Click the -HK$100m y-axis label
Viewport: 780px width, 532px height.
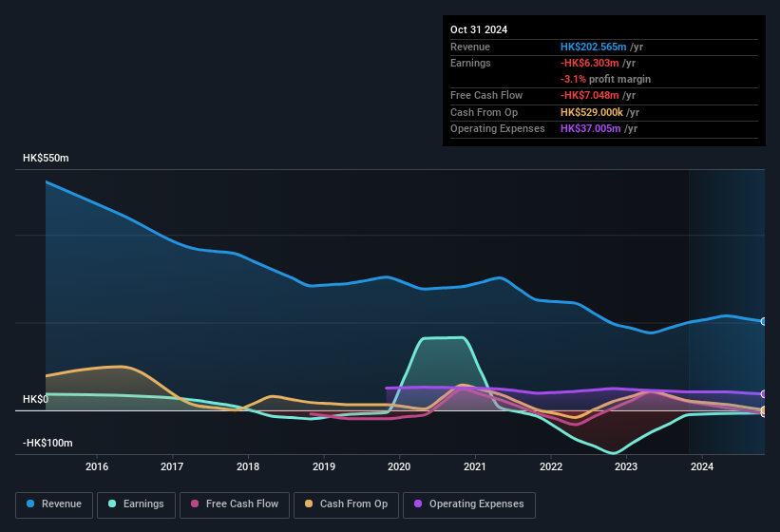(x=48, y=443)
